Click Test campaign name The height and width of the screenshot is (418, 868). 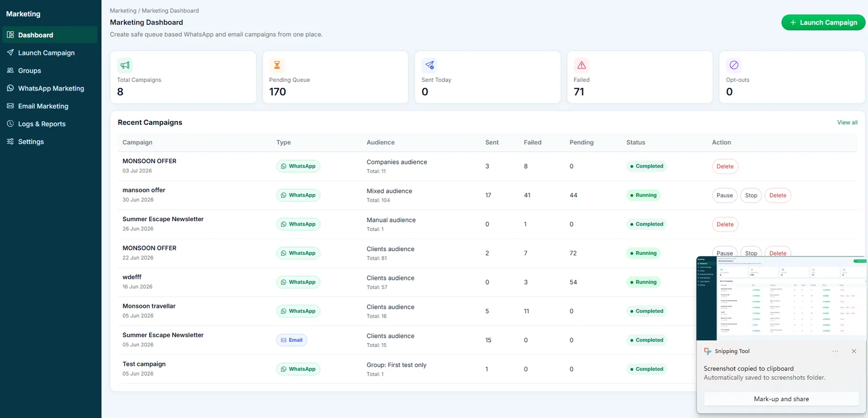pos(144,364)
